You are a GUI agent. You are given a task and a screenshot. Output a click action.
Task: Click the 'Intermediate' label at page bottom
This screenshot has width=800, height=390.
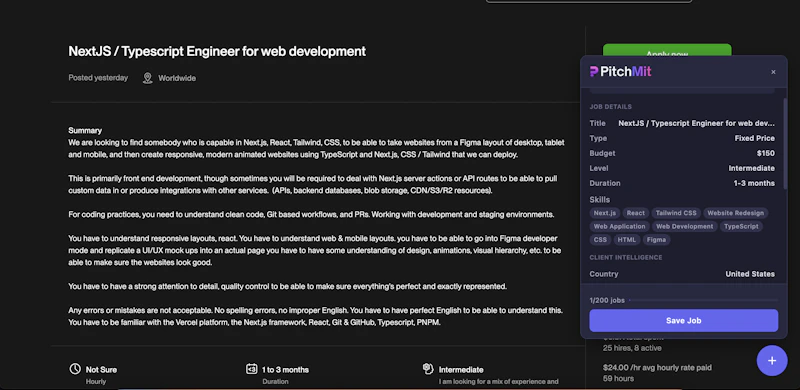(461, 370)
